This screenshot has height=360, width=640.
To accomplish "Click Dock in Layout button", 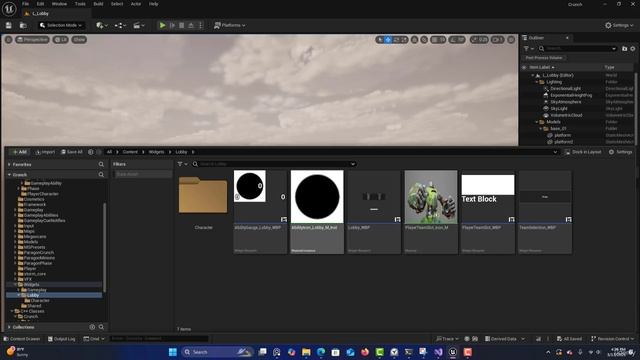I will [x=583, y=152].
